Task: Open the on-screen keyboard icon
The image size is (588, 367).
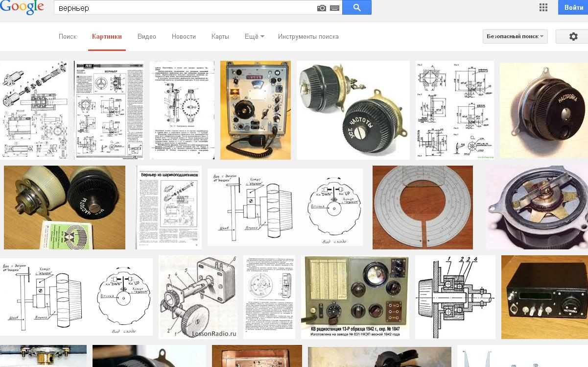Action: click(x=335, y=8)
